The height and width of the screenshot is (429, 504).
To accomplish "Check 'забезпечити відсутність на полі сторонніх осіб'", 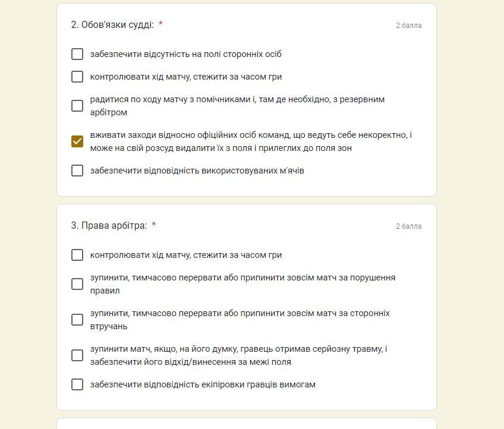I will (77, 54).
